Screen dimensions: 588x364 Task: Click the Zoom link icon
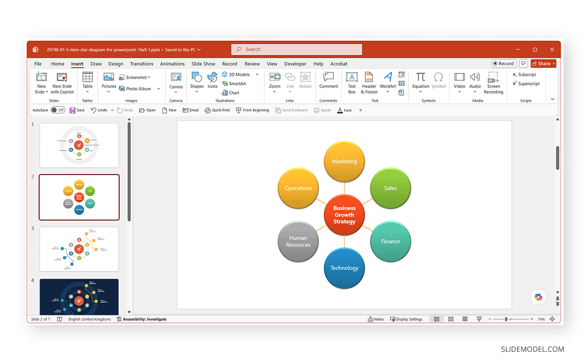[275, 82]
